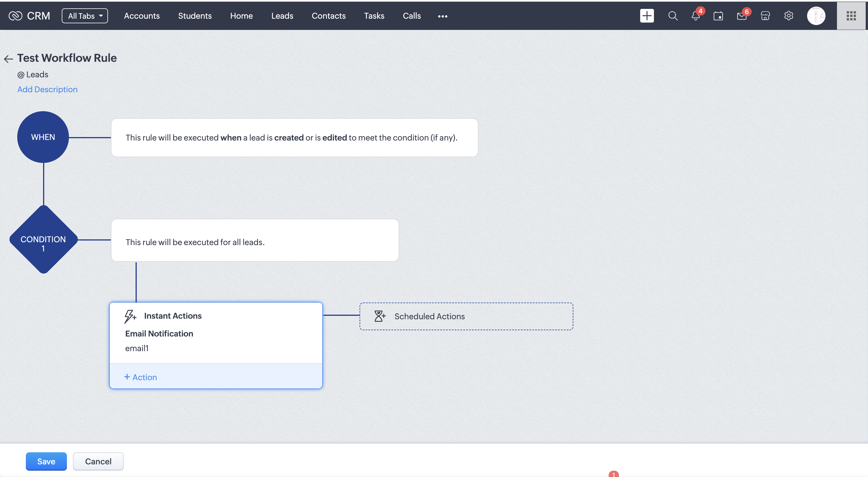This screenshot has width=868, height=477.
Task: Switch to the Students tab
Action: point(195,16)
